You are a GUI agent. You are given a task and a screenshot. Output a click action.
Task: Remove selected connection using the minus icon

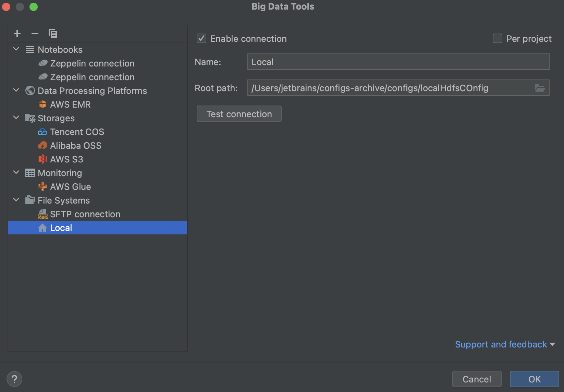click(34, 33)
